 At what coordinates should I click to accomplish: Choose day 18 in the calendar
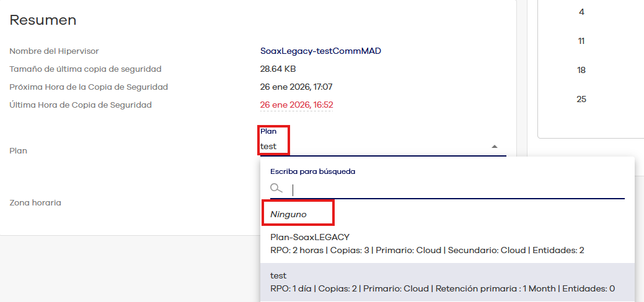[x=581, y=70]
